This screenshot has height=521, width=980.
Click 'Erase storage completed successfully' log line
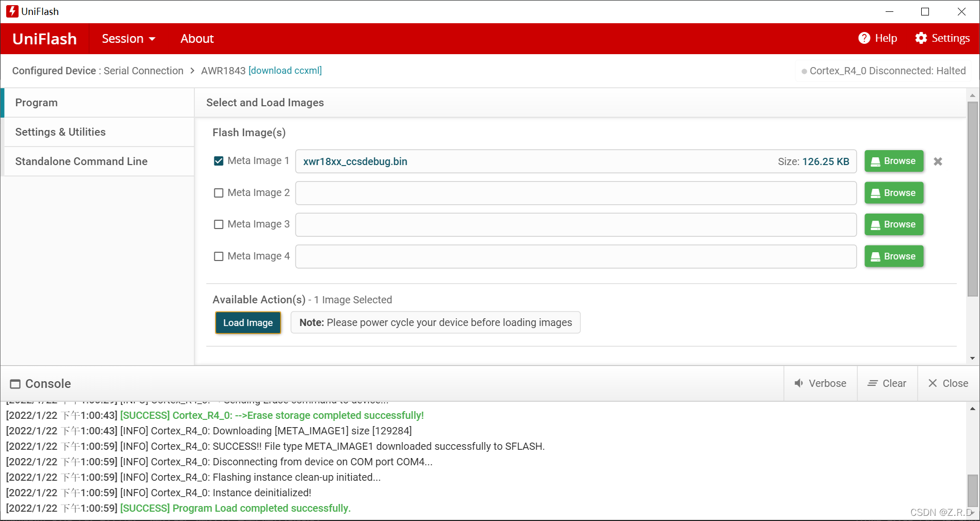pyautogui.click(x=215, y=415)
